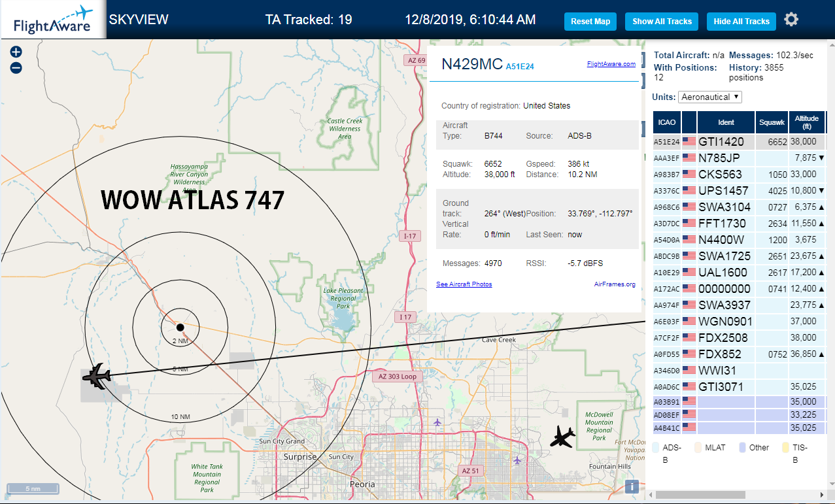Viewport: 835px width, 504px height.
Task: Sort table by Altitude (ft) column header
Action: click(x=807, y=122)
